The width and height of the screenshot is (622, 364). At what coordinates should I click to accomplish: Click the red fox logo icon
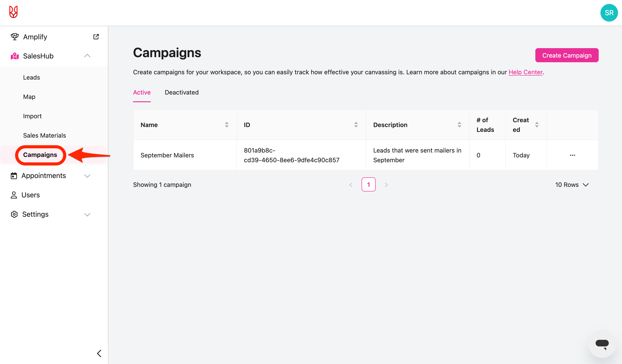point(13,12)
